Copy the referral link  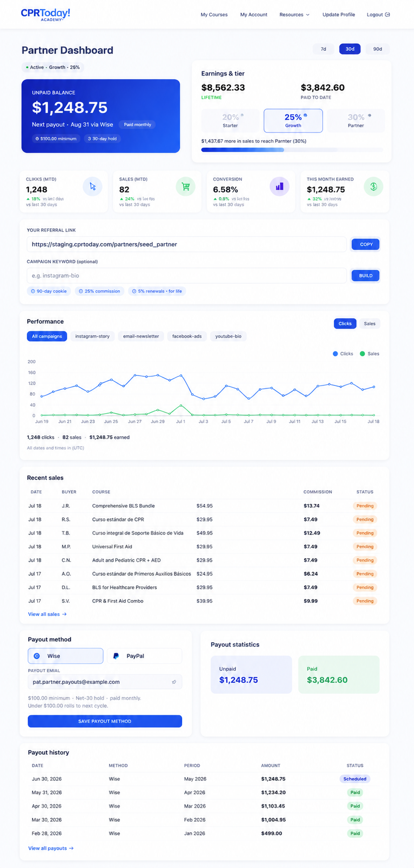(x=366, y=244)
